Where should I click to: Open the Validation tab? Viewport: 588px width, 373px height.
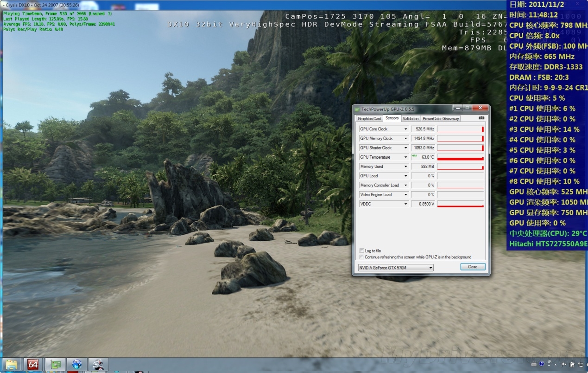pyautogui.click(x=411, y=119)
